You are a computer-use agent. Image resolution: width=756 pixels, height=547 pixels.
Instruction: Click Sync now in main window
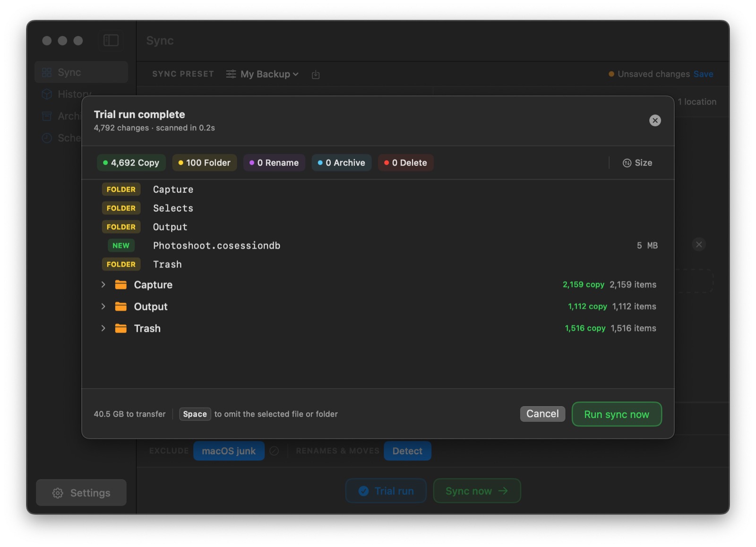(x=477, y=491)
